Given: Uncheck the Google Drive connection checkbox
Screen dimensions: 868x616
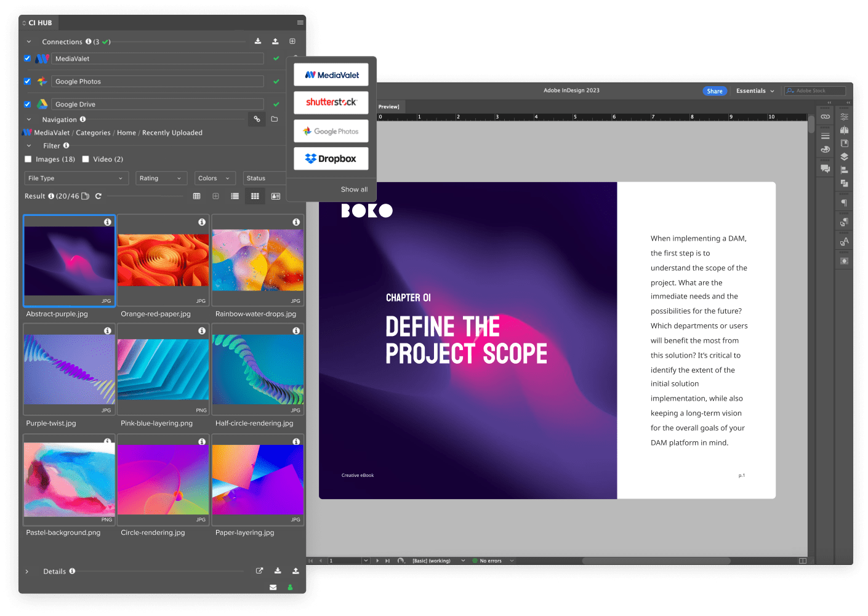Looking at the screenshot, I should click(x=27, y=104).
